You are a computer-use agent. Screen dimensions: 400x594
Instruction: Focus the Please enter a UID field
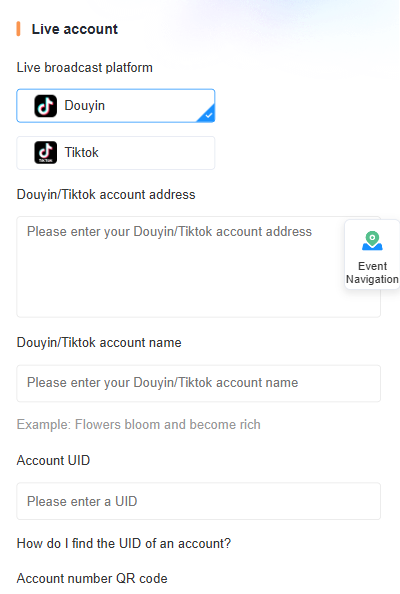click(198, 501)
